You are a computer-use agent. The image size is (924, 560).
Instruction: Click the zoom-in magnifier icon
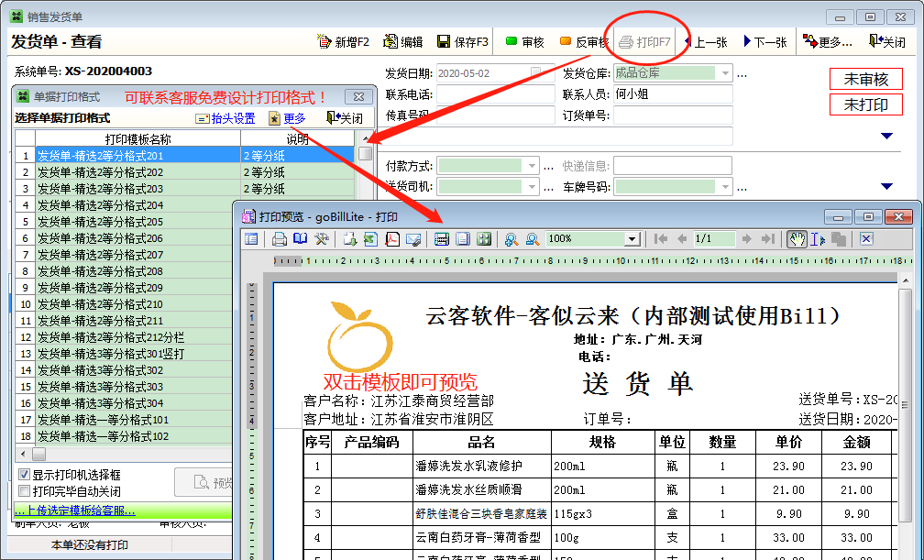tap(511, 238)
